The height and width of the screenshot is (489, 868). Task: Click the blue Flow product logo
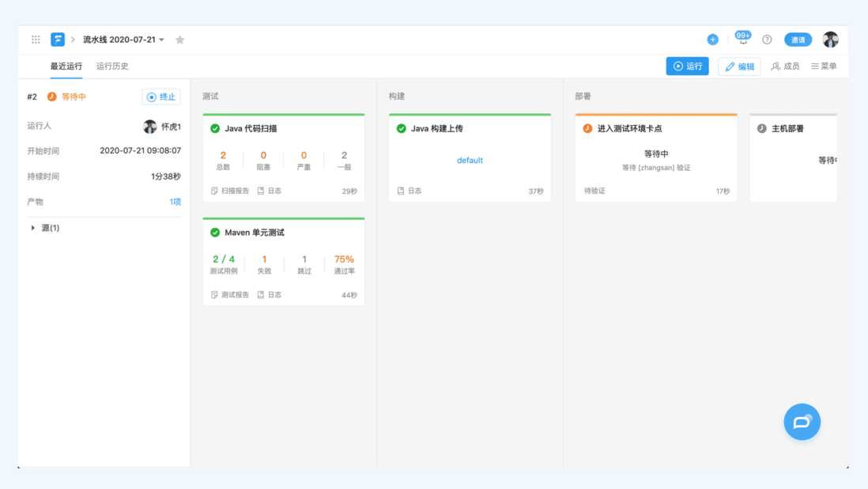point(58,40)
